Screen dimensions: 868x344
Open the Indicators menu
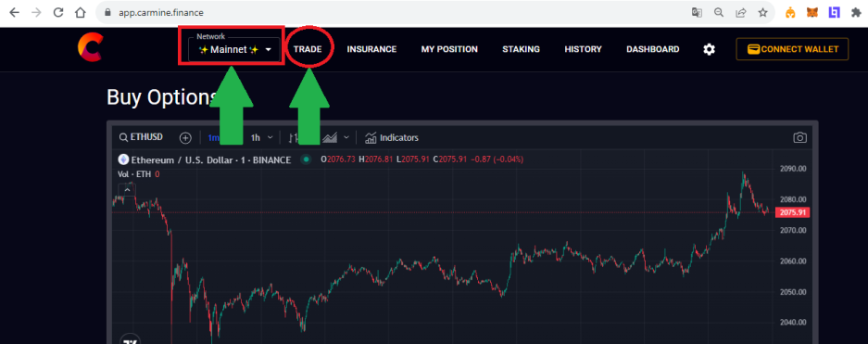tap(391, 137)
